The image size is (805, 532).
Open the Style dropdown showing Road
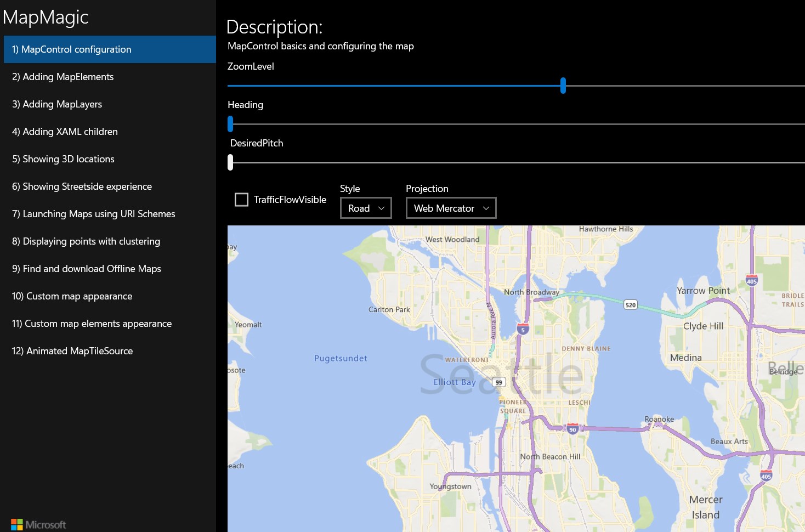[x=366, y=208]
